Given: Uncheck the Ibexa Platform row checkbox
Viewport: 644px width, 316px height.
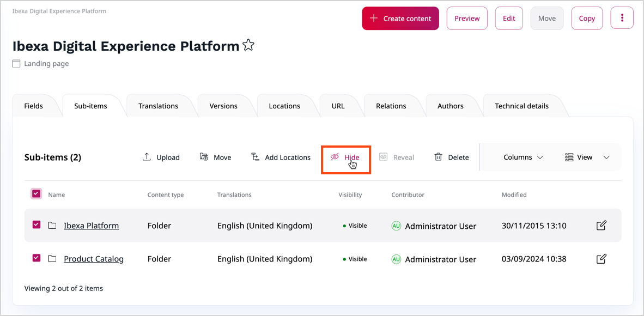Looking at the screenshot, I should [x=37, y=224].
